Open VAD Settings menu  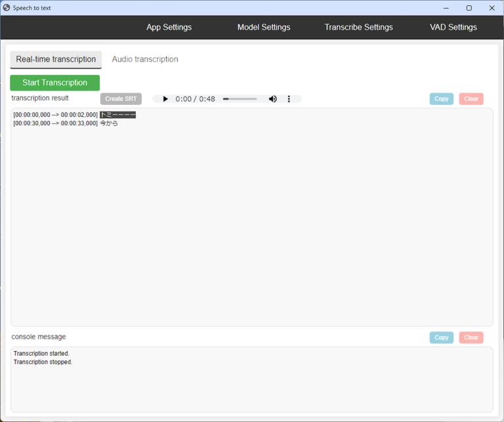click(453, 27)
